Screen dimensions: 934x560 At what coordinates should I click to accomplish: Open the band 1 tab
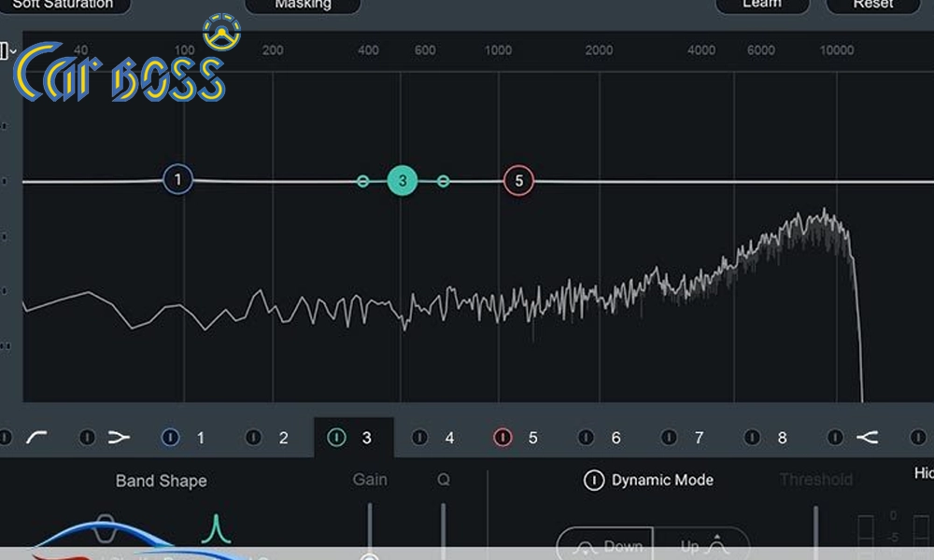201,438
